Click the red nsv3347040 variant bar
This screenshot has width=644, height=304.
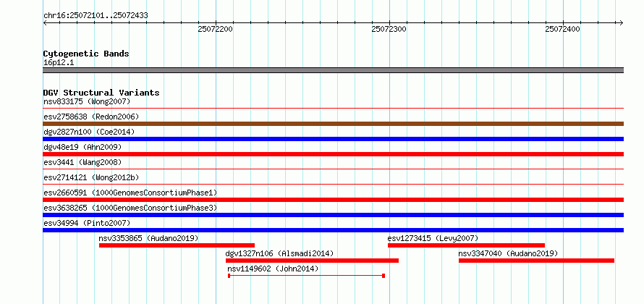(x=536, y=261)
